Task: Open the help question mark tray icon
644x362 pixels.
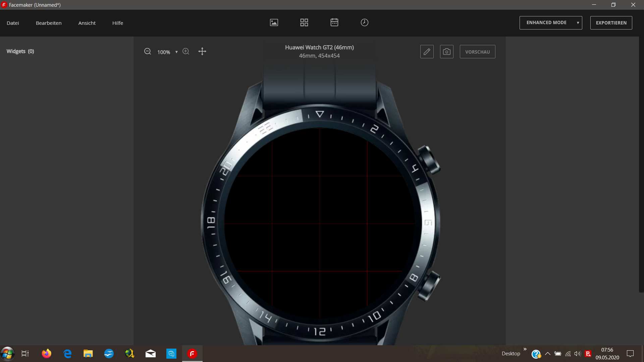Action: coord(536,354)
